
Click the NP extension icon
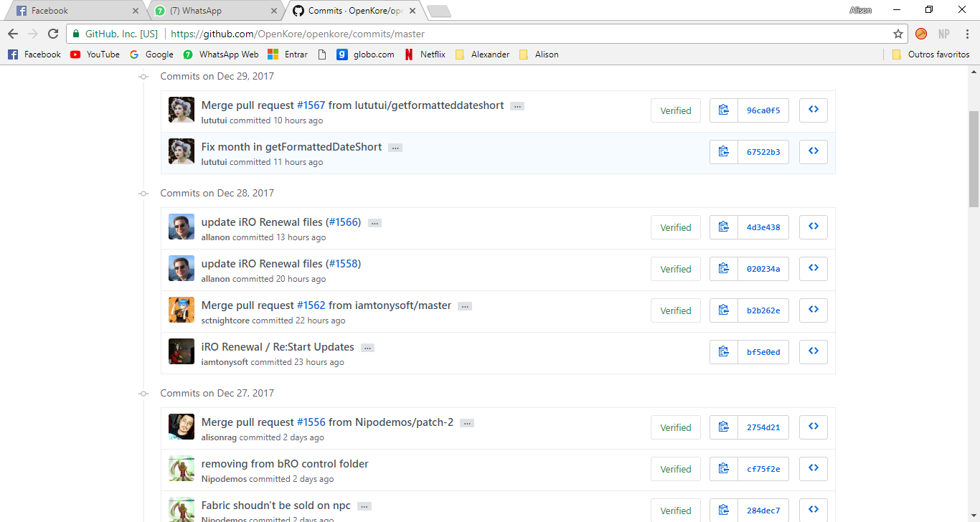[943, 34]
